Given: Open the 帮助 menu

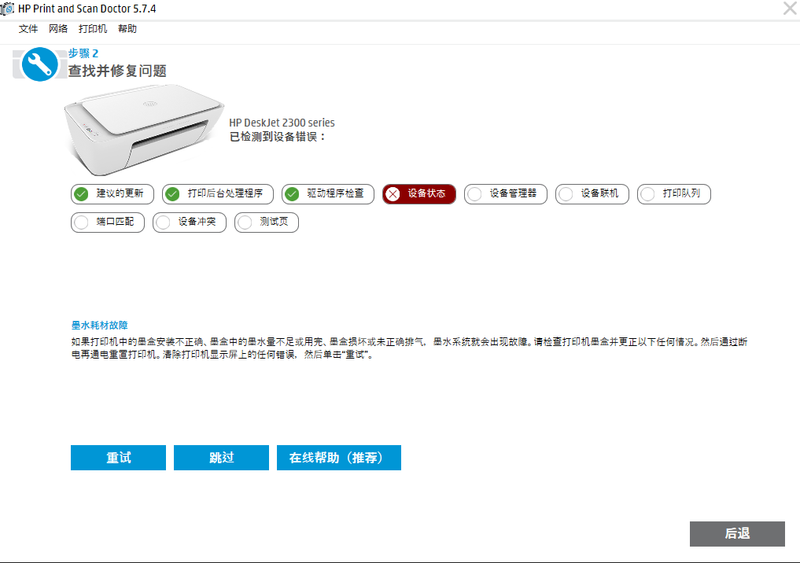Looking at the screenshot, I should (x=128, y=29).
